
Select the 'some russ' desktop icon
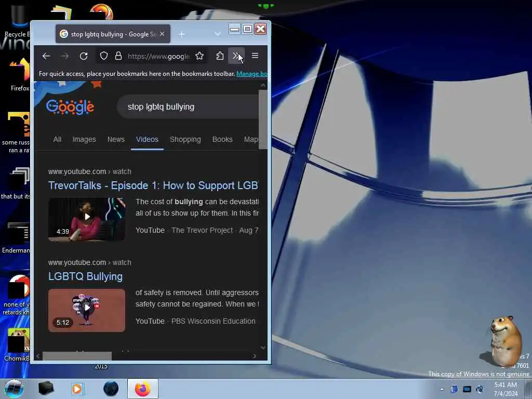pyautogui.click(x=16, y=132)
